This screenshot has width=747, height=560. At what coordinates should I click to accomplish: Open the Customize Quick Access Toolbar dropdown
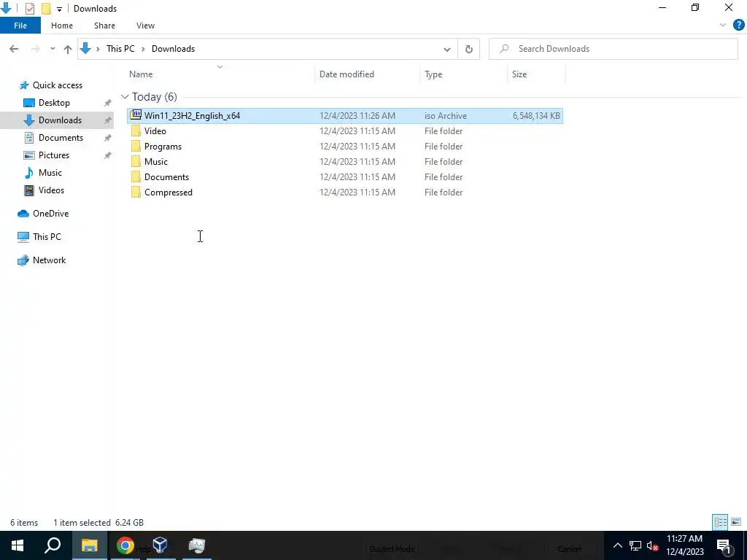pyautogui.click(x=59, y=9)
